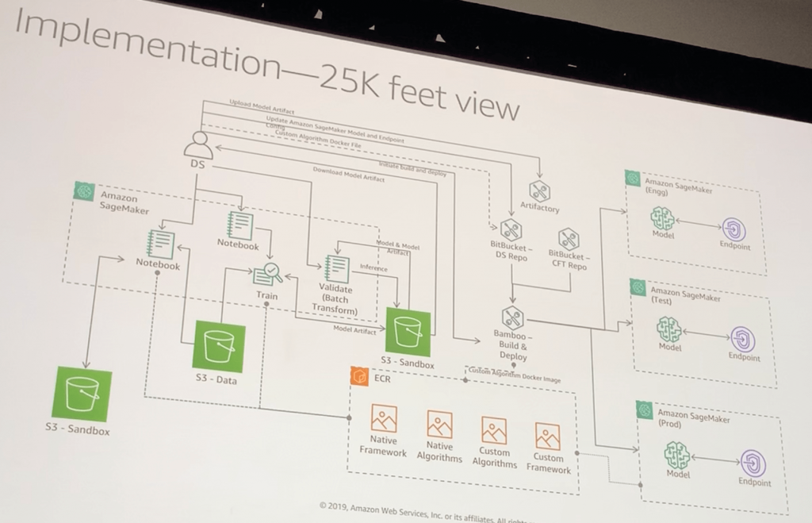Image resolution: width=812 pixels, height=523 pixels.
Task: Click the DS user person icon
Action: [x=198, y=145]
